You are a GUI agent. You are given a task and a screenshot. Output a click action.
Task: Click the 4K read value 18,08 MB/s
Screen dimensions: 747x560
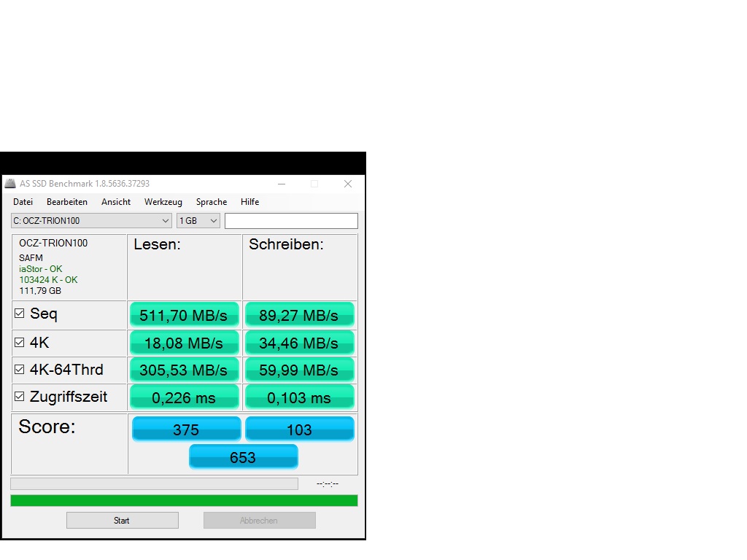coord(184,343)
